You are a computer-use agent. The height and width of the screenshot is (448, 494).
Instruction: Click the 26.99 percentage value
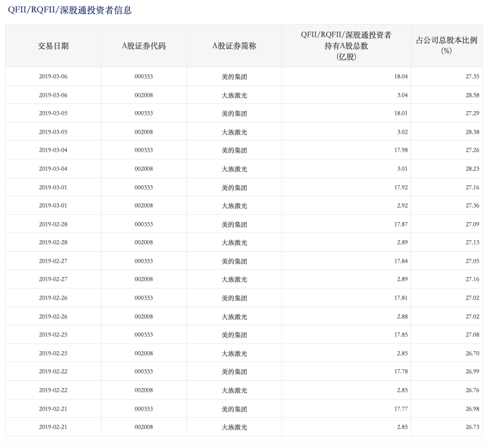pos(472,371)
